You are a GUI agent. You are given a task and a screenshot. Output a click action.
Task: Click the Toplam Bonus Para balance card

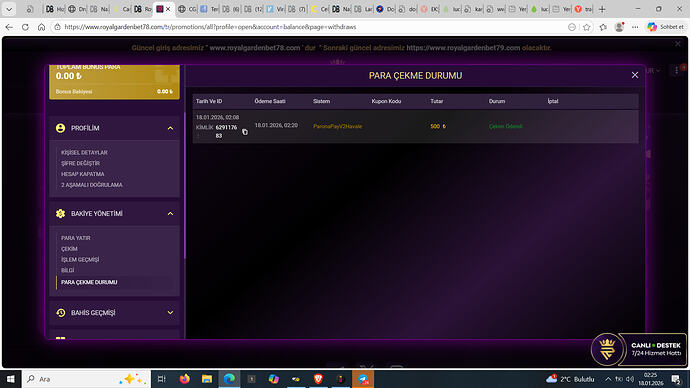click(x=114, y=81)
